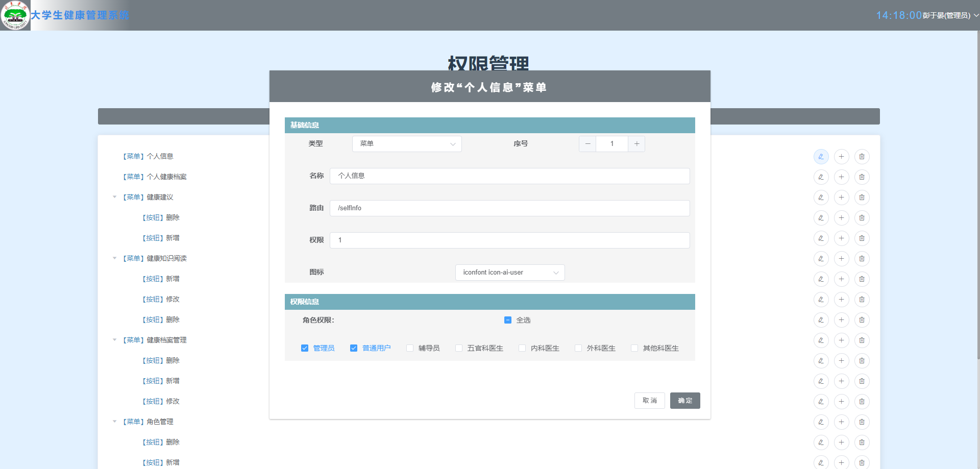Viewport: 980px width, 469px height.
Task: Click the edit pencil icon on the top row
Action: pyautogui.click(x=821, y=156)
